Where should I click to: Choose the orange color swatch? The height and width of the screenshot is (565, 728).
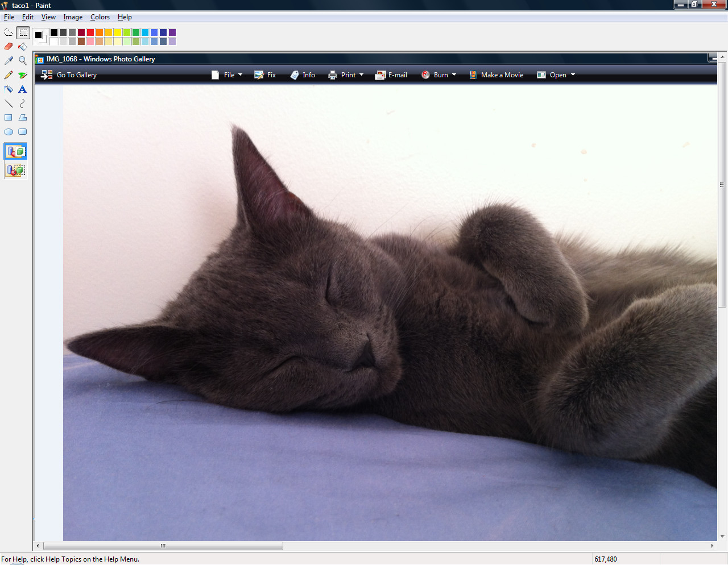pyautogui.click(x=100, y=32)
